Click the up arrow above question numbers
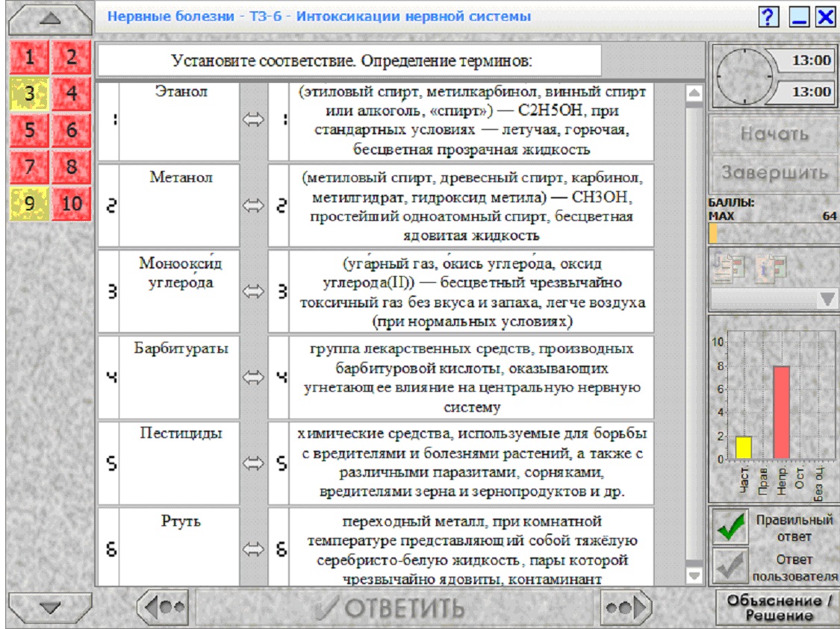 [50, 19]
